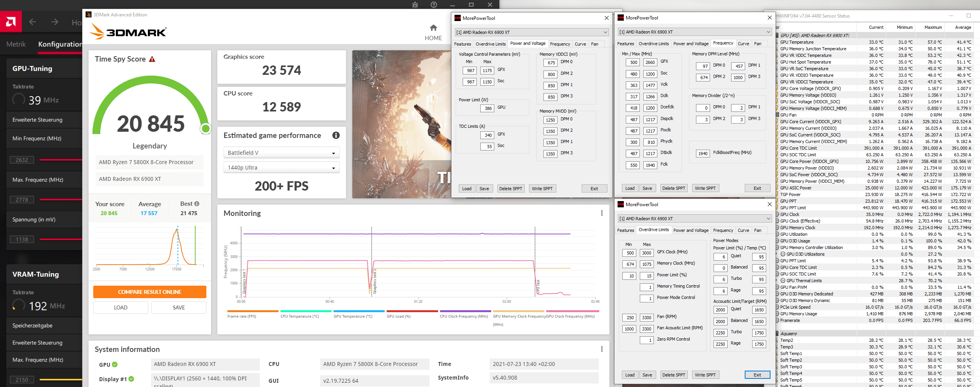Select the Framerate row in HWiNFO
This screenshot has width=980, height=387.
[875, 320]
